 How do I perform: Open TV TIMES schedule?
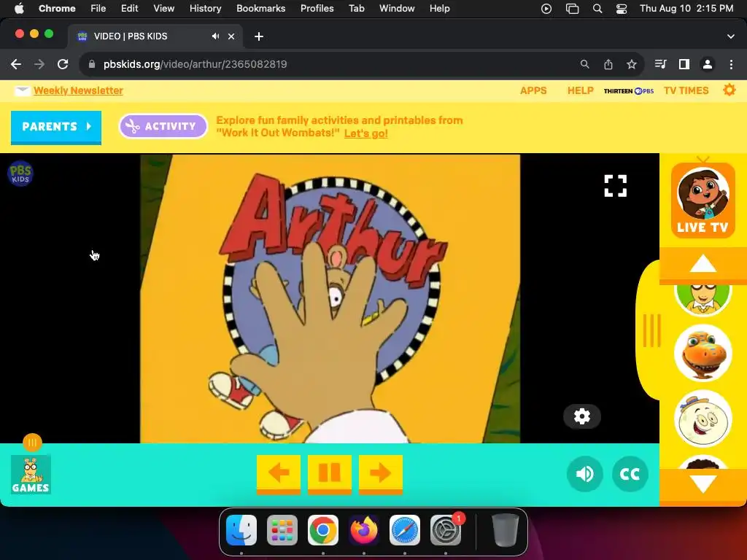point(686,90)
